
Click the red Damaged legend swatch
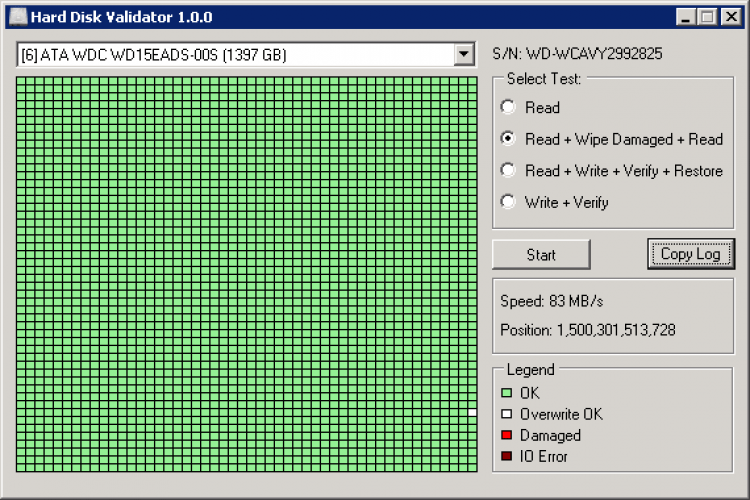coord(507,436)
